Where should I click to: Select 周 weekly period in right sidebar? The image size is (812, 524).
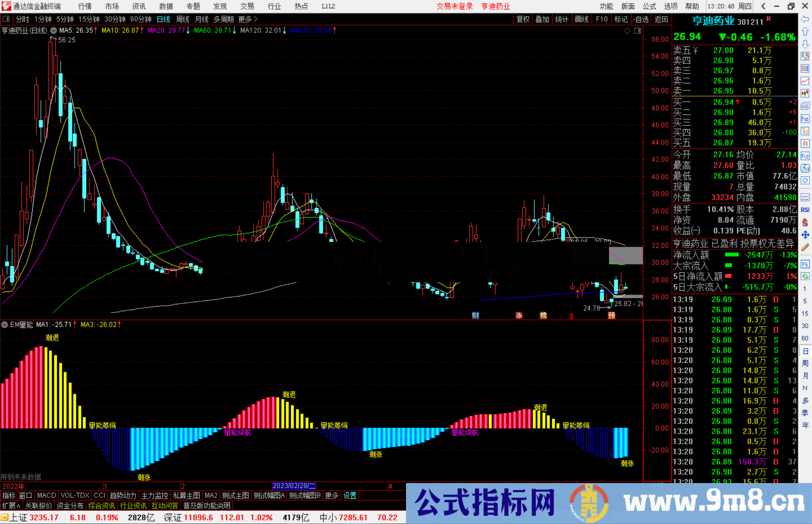(x=805, y=363)
